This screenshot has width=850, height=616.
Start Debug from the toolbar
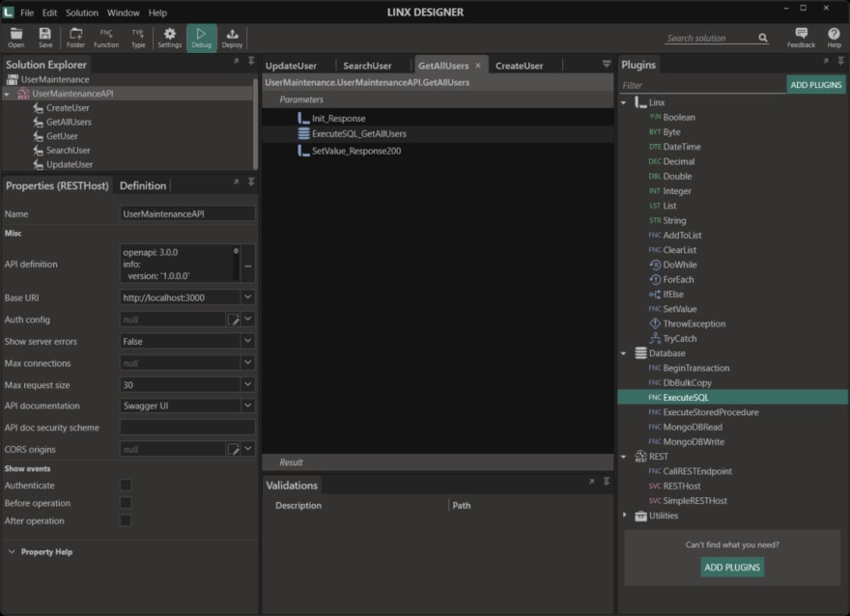tap(201, 38)
